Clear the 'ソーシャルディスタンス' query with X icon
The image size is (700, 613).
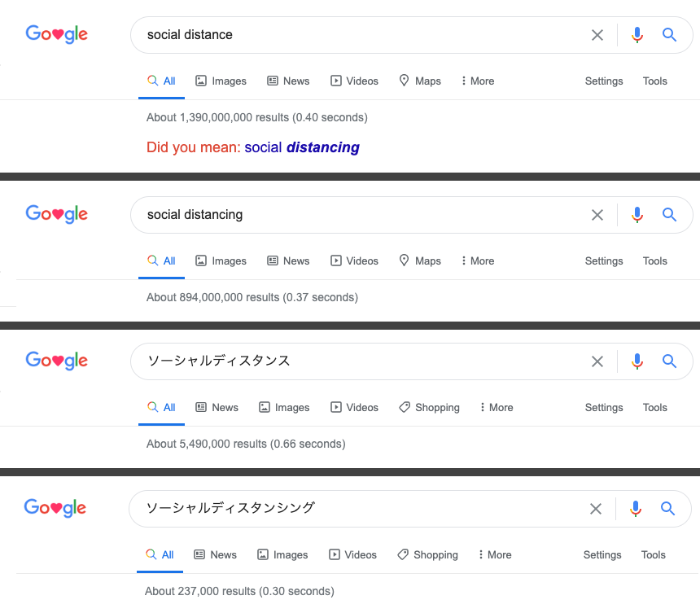[x=597, y=361]
